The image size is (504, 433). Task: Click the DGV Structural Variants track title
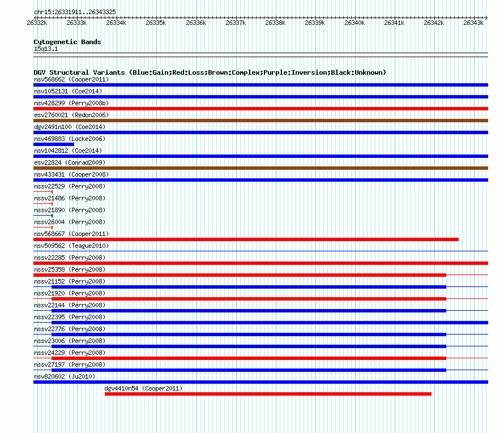[x=210, y=72]
